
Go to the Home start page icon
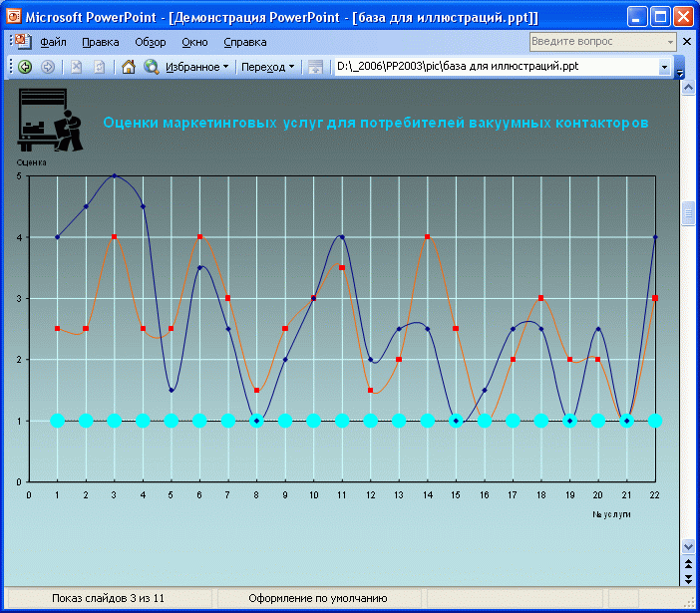tap(129, 67)
